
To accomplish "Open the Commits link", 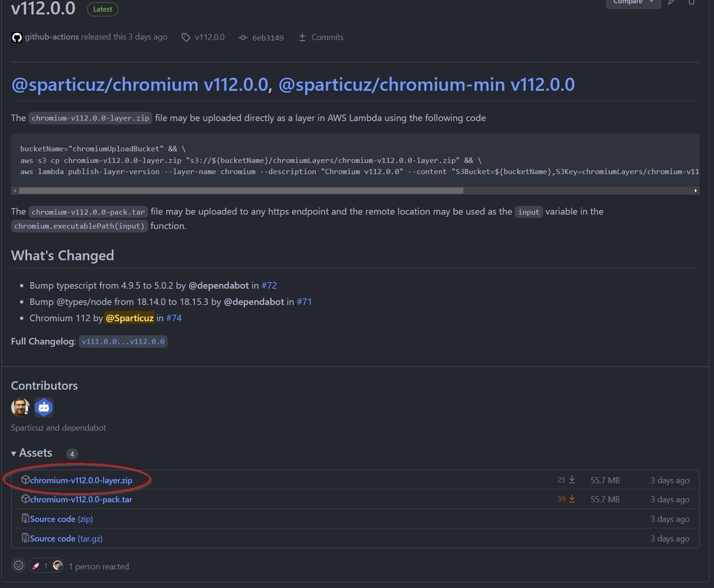I will (327, 37).
